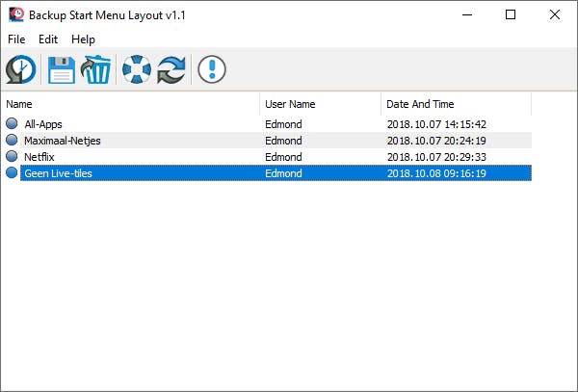Click the restore backup clock icon
Viewport: 578px width, 392px height.
(x=21, y=69)
